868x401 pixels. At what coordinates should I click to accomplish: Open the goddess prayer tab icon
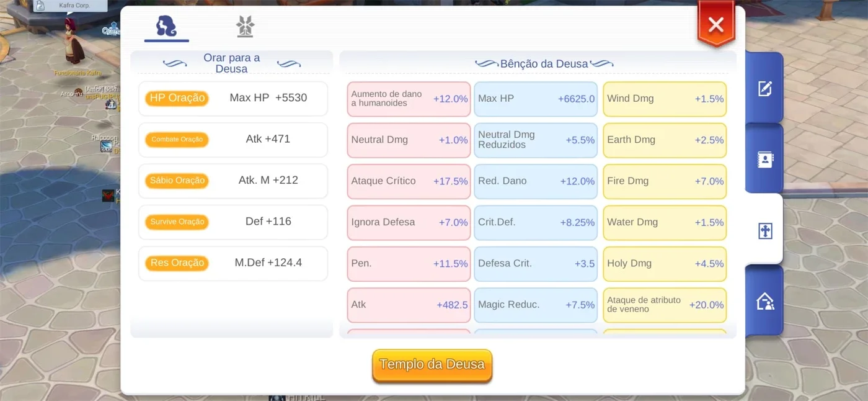click(166, 26)
